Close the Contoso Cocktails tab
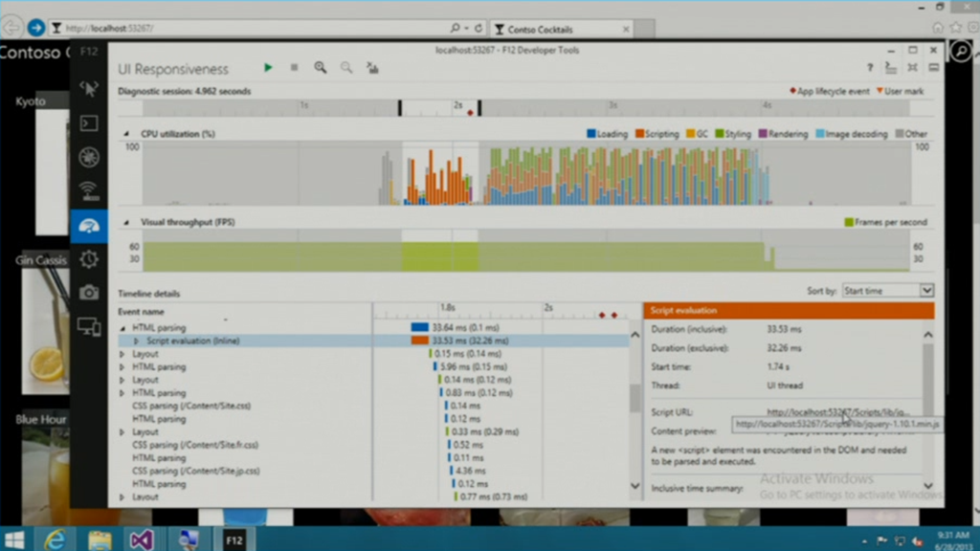This screenshot has height=551, width=980. pos(626,30)
